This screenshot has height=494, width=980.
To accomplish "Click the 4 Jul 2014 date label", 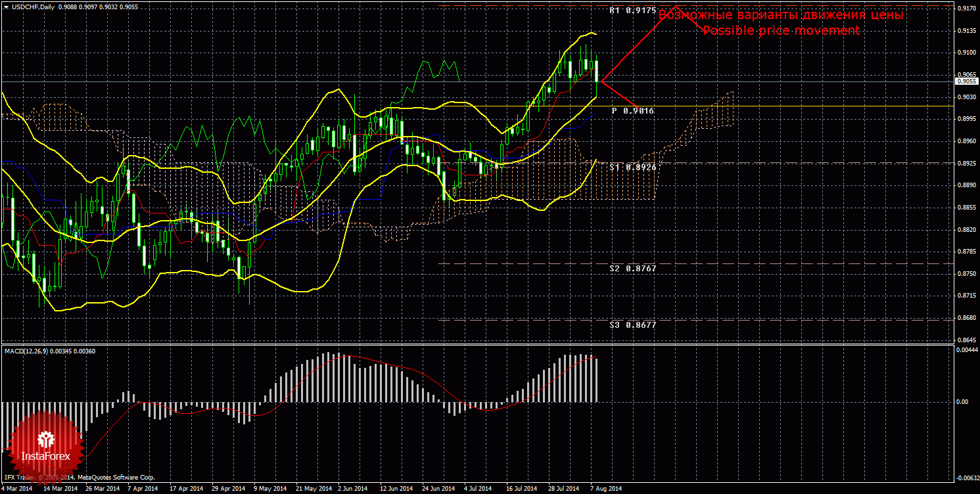I will [x=478, y=489].
